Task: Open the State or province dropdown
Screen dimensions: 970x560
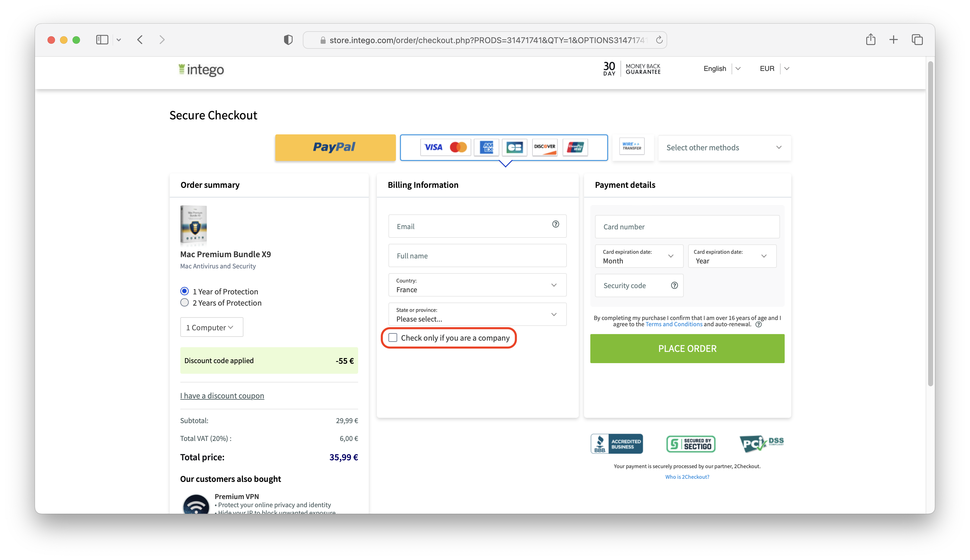Action: coord(477,314)
